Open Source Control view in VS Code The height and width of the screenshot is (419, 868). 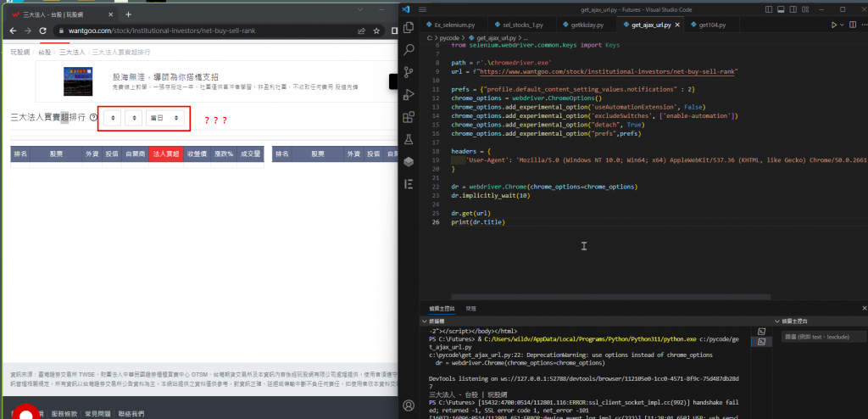409,72
